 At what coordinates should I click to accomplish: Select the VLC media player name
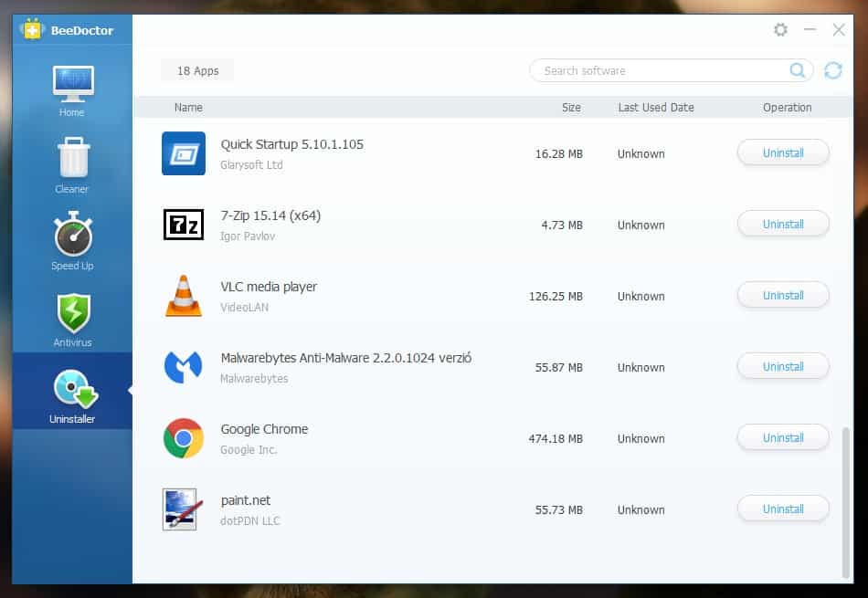[x=269, y=287]
